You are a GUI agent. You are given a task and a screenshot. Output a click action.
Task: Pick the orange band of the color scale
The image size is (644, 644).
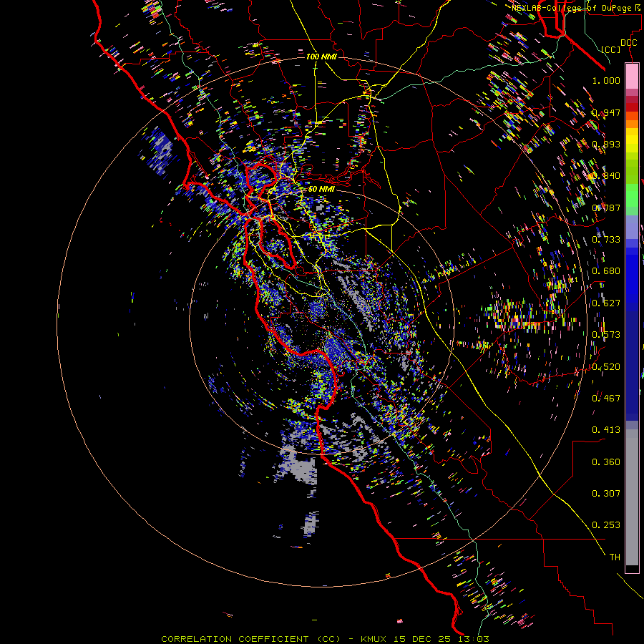click(x=632, y=124)
